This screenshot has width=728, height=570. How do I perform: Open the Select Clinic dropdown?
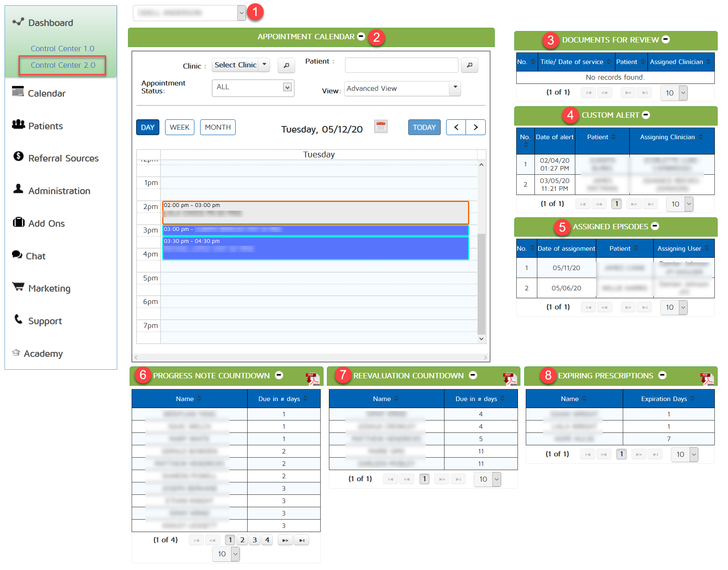241,65
